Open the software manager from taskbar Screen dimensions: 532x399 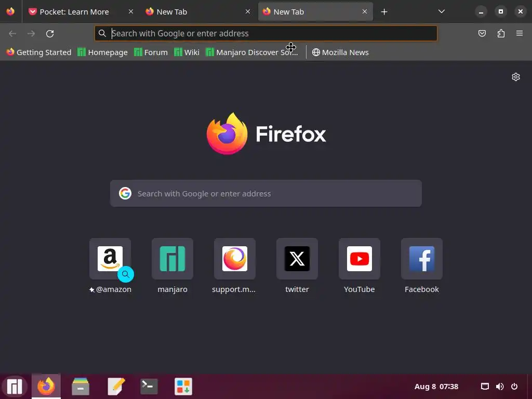pyautogui.click(x=183, y=387)
